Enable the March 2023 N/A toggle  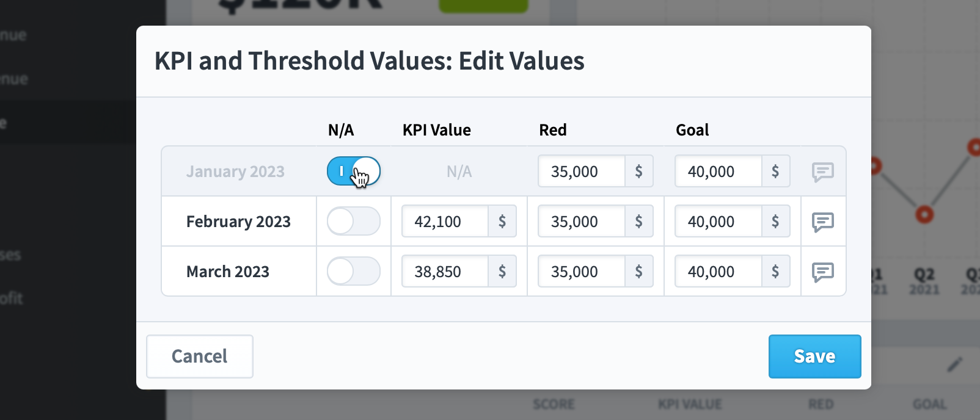[x=354, y=271]
